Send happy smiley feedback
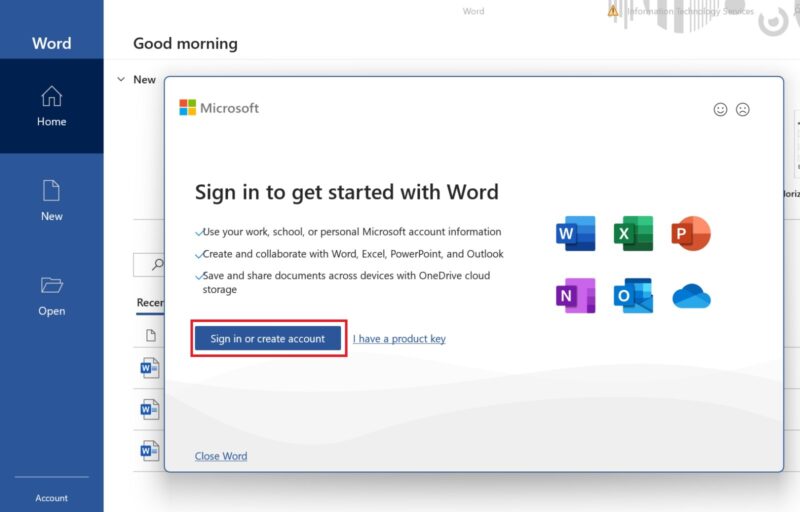This screenshot has width=800, height=512. [x=720, y=109]
